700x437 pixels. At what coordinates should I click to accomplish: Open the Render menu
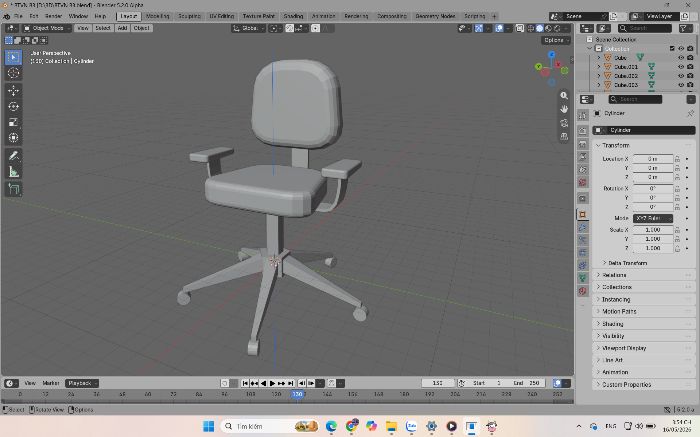53,16
